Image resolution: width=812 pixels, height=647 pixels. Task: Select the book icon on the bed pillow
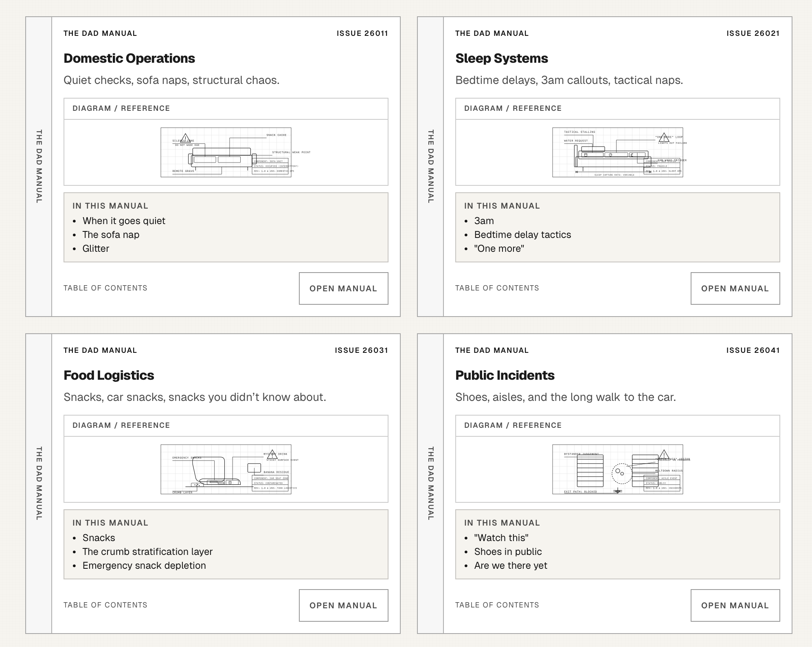(x=586, y=155)
